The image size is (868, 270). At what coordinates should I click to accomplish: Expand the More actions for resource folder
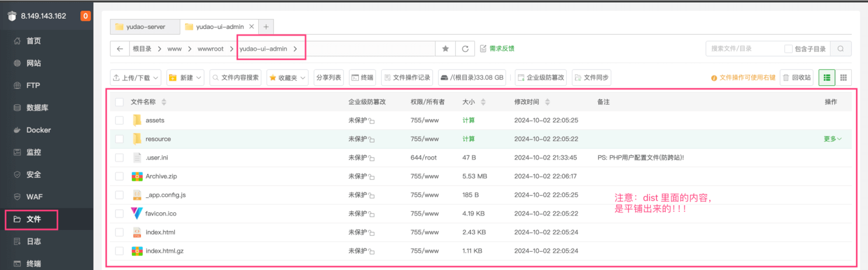[x=832, y=139]
